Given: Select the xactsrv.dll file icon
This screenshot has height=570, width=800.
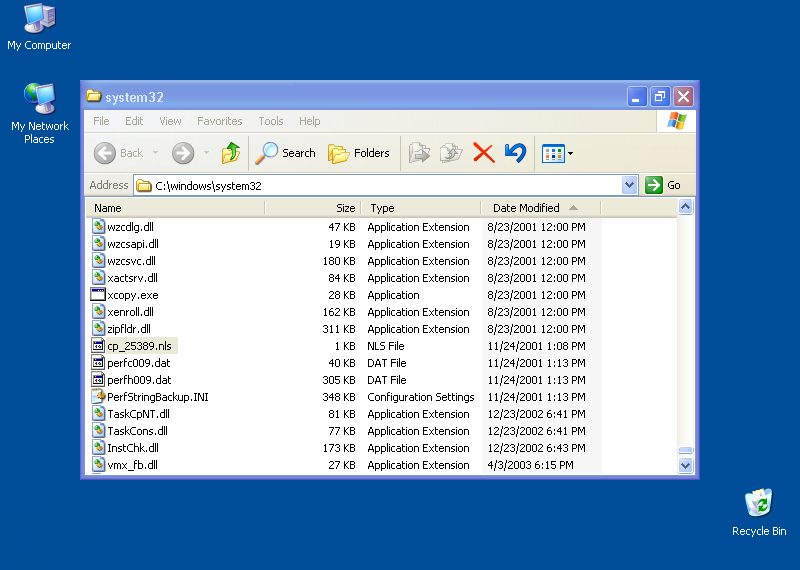Looking at the screenshot, I should (x=98, y=278).
